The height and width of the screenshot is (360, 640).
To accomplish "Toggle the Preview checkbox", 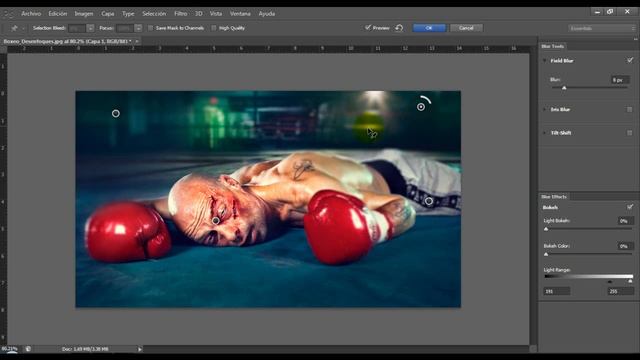I will pyautogui.click(x=368, y=28).
